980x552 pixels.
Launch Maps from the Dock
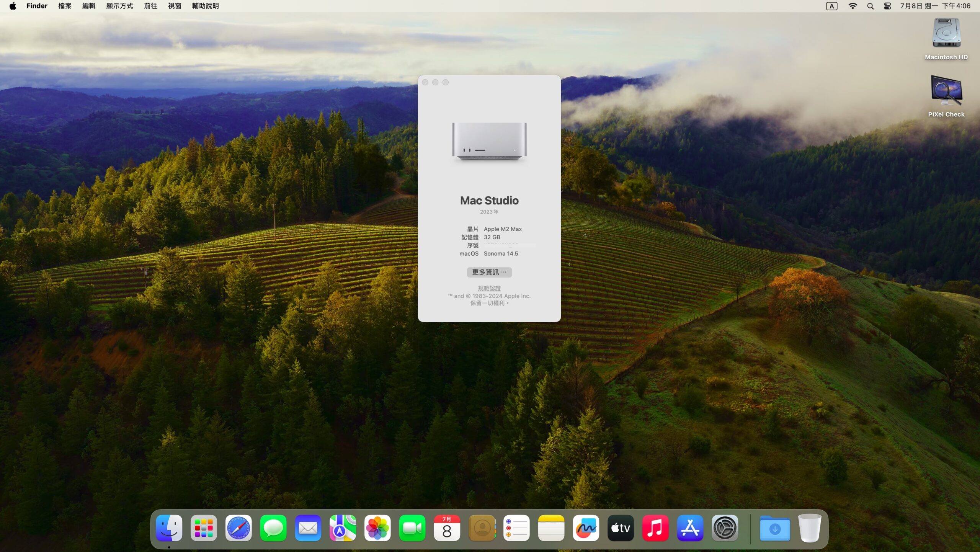[343, 528]
